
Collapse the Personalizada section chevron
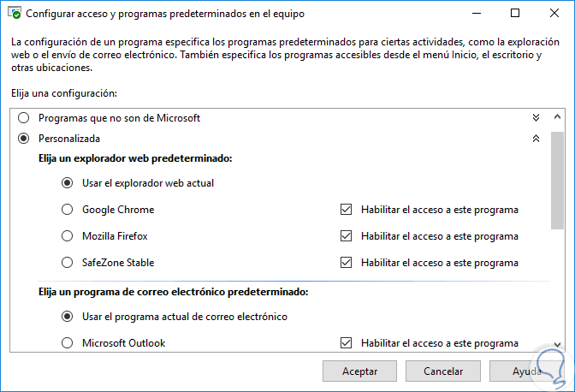(536, 138)
